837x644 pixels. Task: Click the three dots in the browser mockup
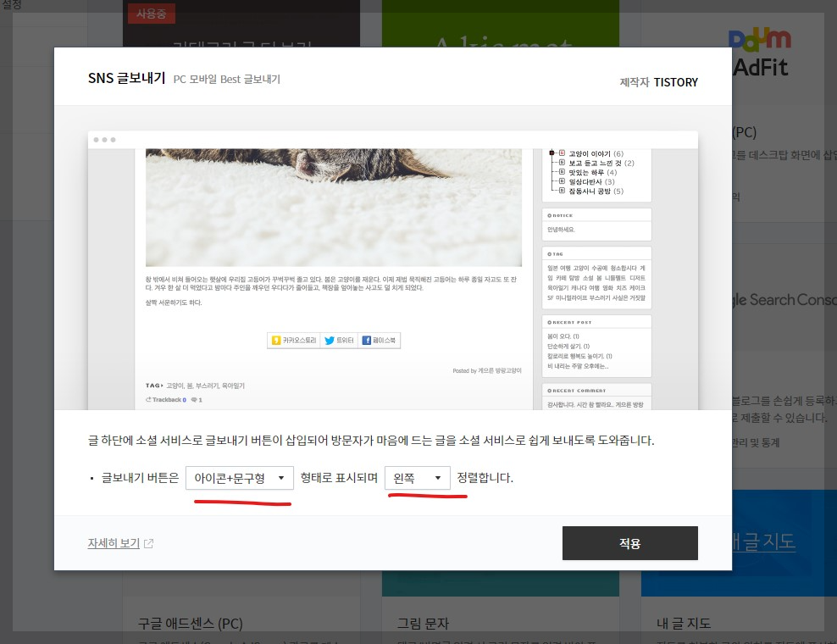pos(105,139)
